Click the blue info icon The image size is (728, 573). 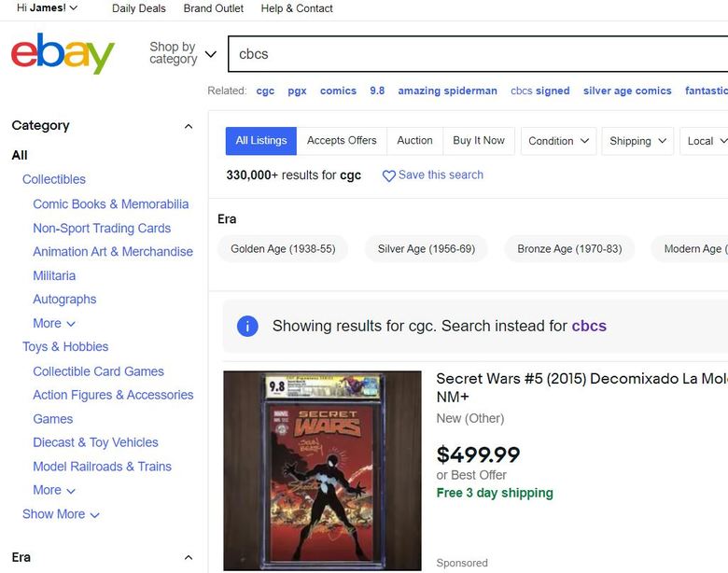(x=247, y=326)
